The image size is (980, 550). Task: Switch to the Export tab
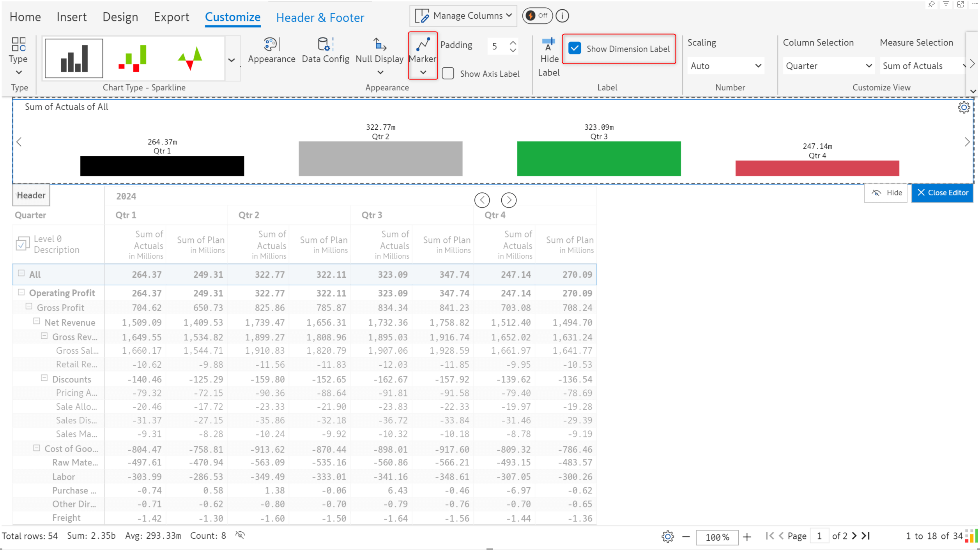coord(172,17)
